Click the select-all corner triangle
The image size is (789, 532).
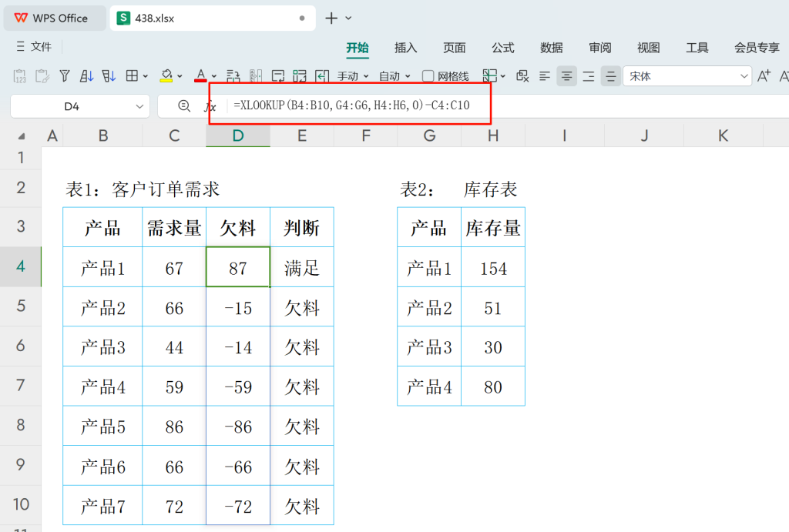pyautogui.click(x=22, y=136)
